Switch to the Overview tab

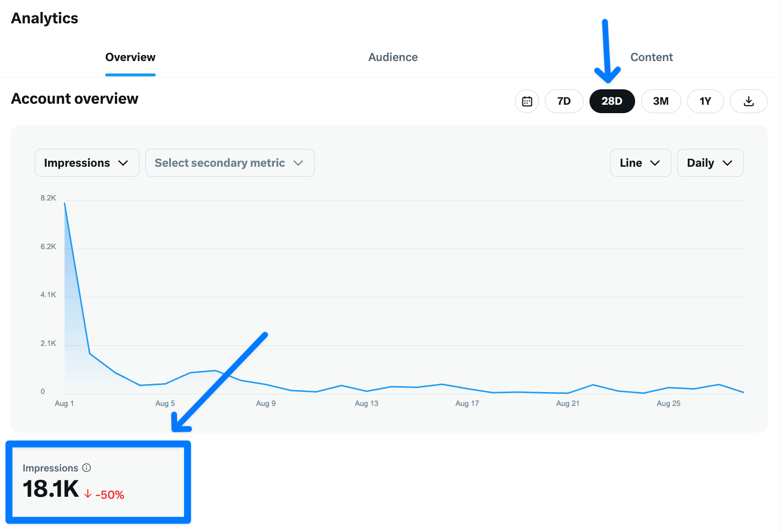[130, 57]
